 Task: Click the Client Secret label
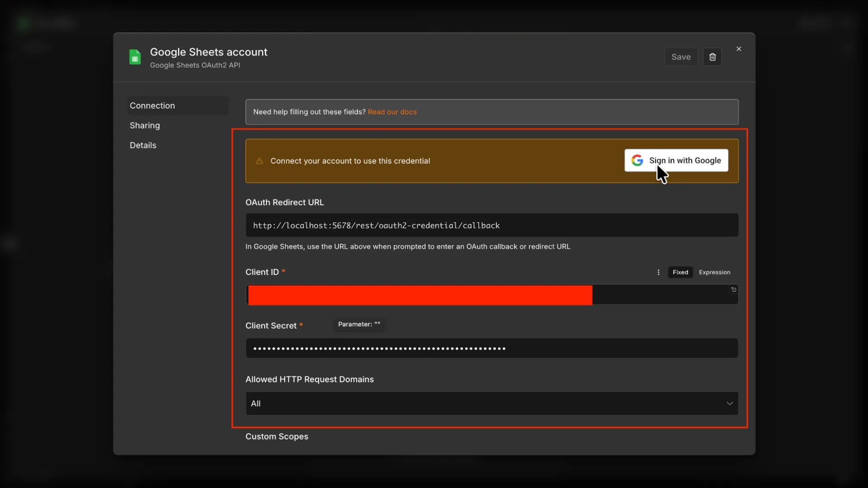[271, 326]
